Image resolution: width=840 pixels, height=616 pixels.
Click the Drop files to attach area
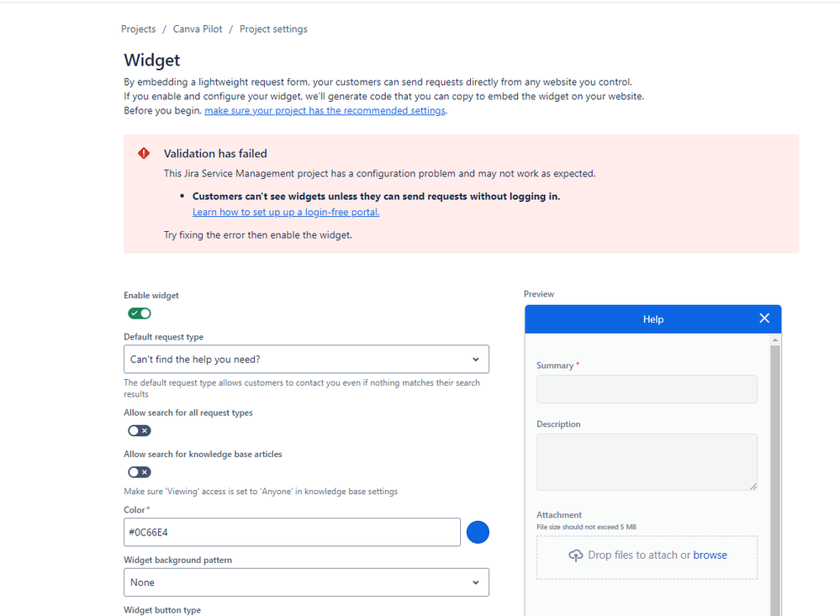coord(647,557)
